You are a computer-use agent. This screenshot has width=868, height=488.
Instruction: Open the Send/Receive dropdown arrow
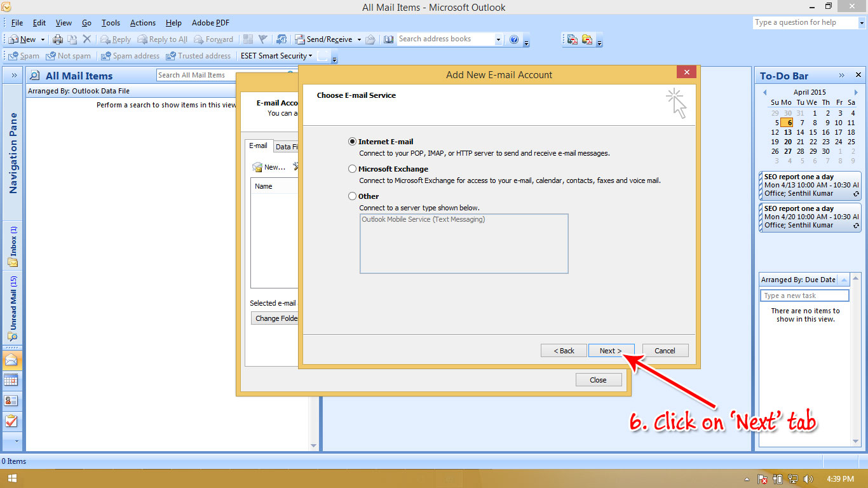[x=358, y=39]
